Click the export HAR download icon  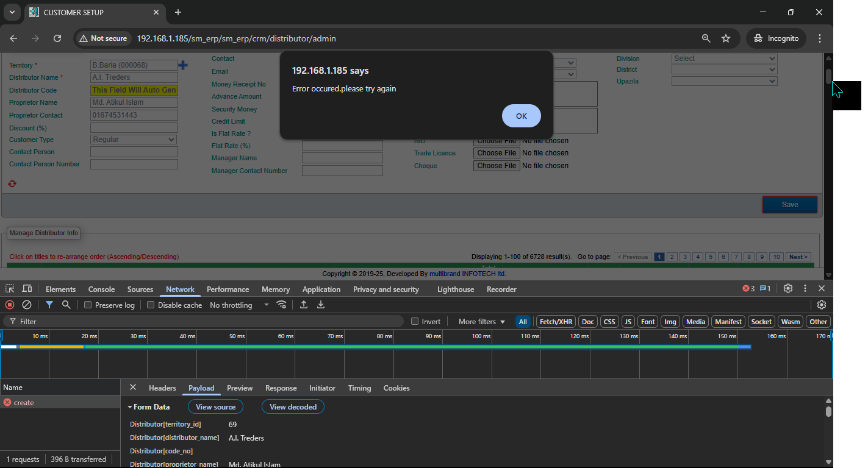pyautogui.click(x=321, y=305)
